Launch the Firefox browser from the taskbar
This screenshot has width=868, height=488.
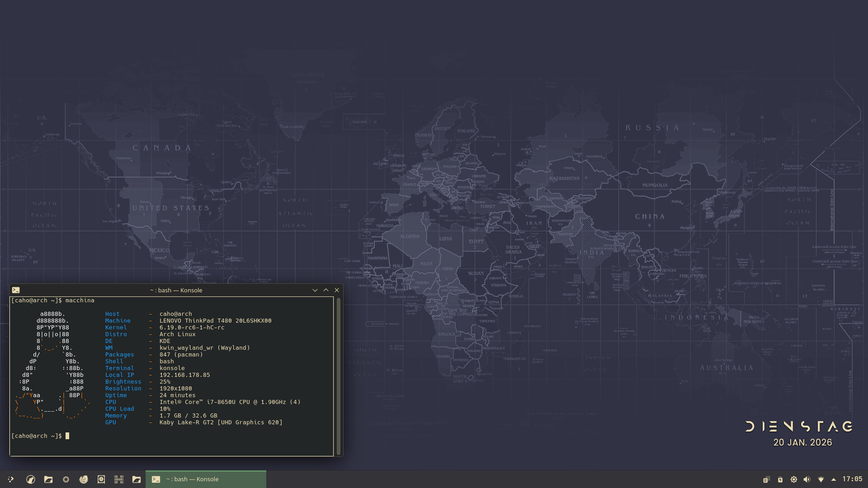pyautogui.click(x=84, y=479)
